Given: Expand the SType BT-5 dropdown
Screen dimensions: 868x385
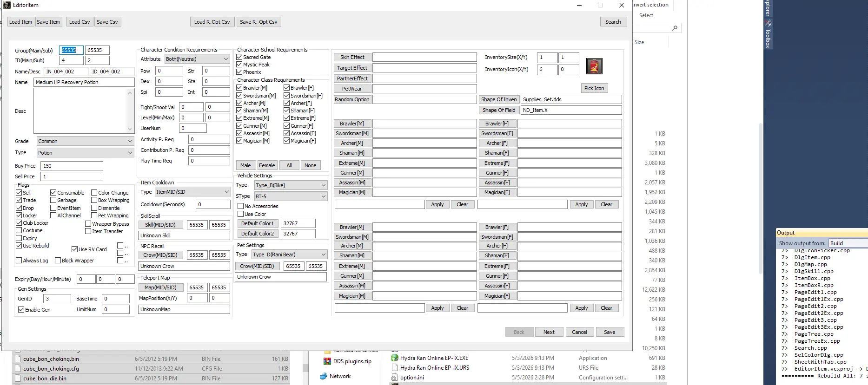Looking at the screenshot, I should coord(291,196).
